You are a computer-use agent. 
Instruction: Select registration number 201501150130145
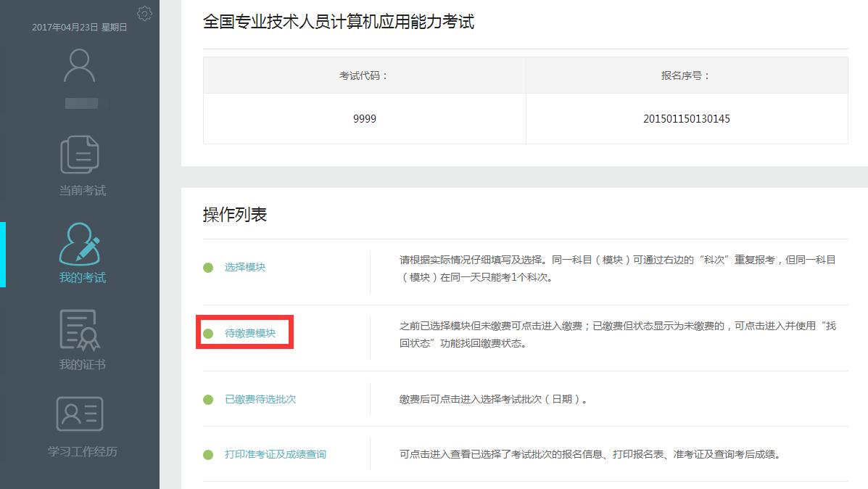687,118
